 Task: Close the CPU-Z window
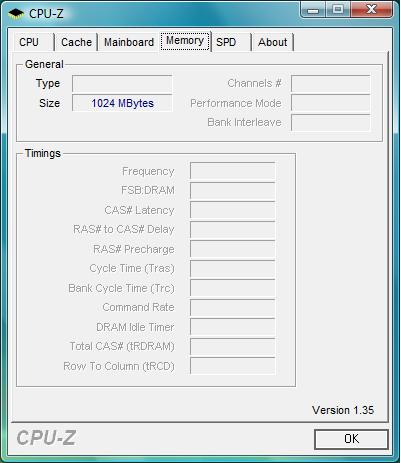tap(372, 10)
